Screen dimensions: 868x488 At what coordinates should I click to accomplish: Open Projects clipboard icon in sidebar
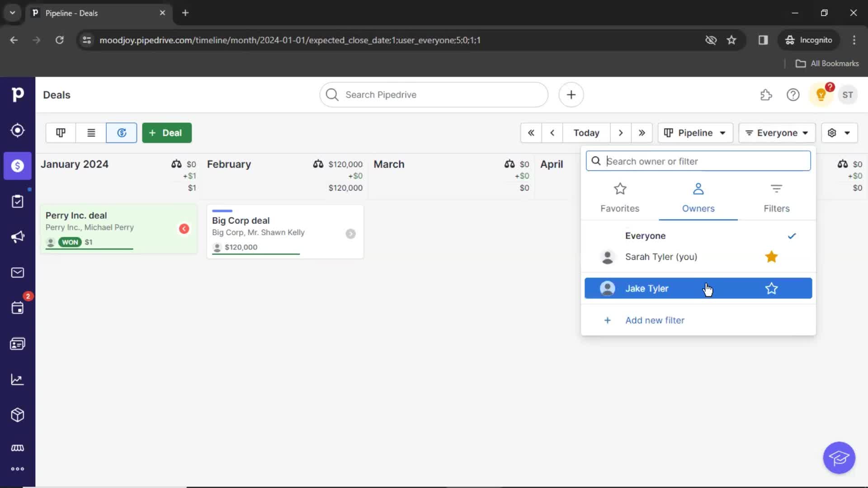coord(18,201)
